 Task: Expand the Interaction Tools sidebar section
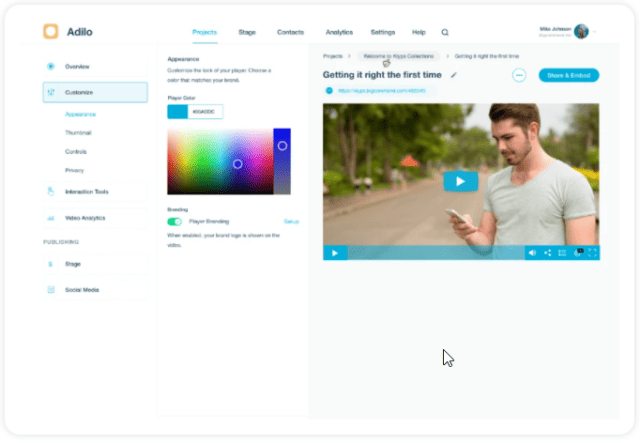pyautogui.click(x=95, y=191)
